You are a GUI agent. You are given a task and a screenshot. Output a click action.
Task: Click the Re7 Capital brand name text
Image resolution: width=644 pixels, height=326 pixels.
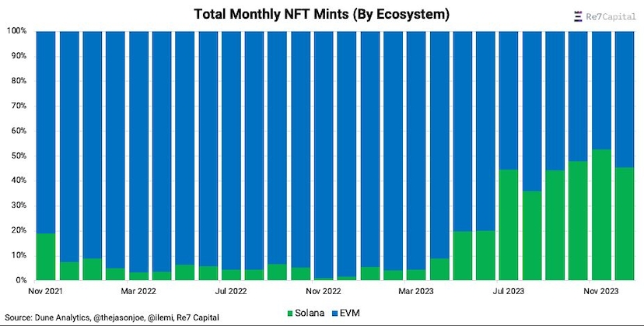[x=611, y=16]
